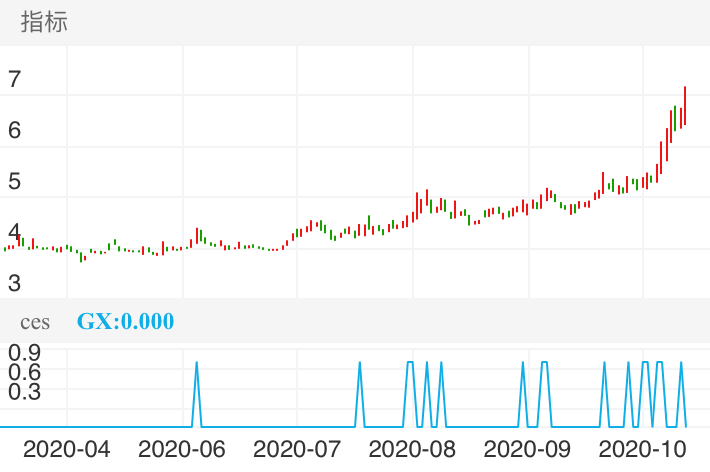Select the ces indicator name
The width and height of the screenshot is (710, 472).
pyautogui.click(x=35, y=322)
